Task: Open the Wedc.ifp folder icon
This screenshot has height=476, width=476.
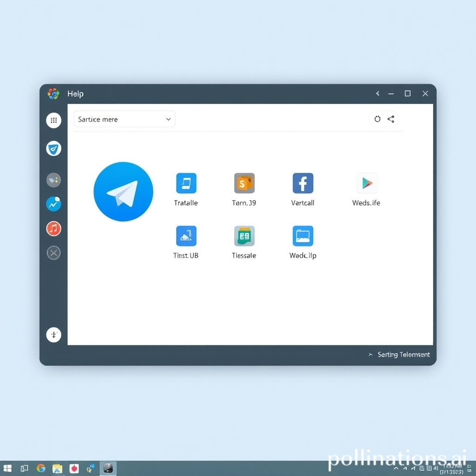Action: 303,236
